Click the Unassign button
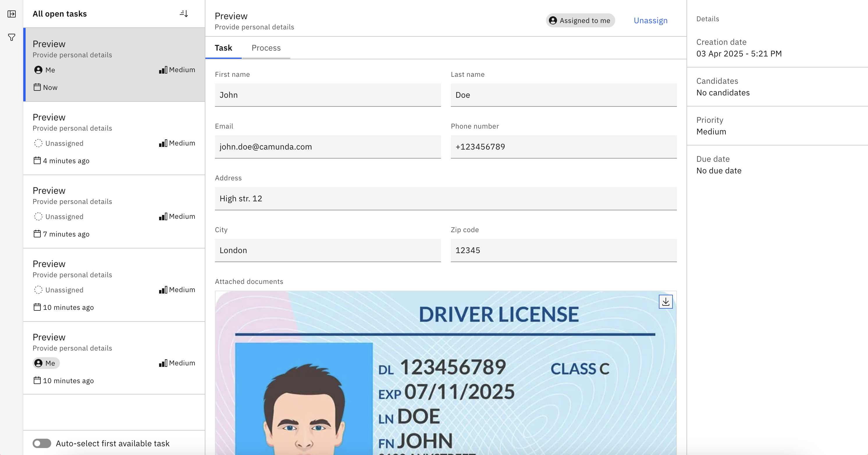Viewport: 868px width, 455px height. tap(650, 21)
